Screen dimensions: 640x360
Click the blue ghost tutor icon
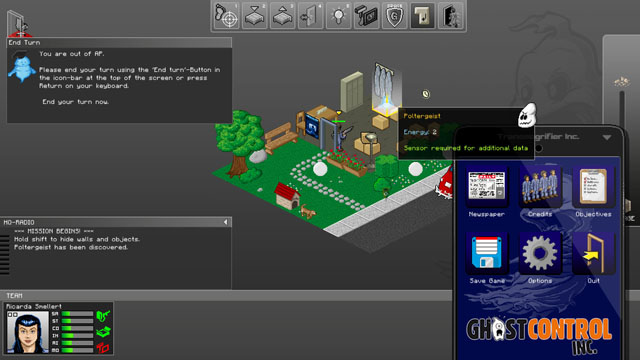click(x=21, y=67)
